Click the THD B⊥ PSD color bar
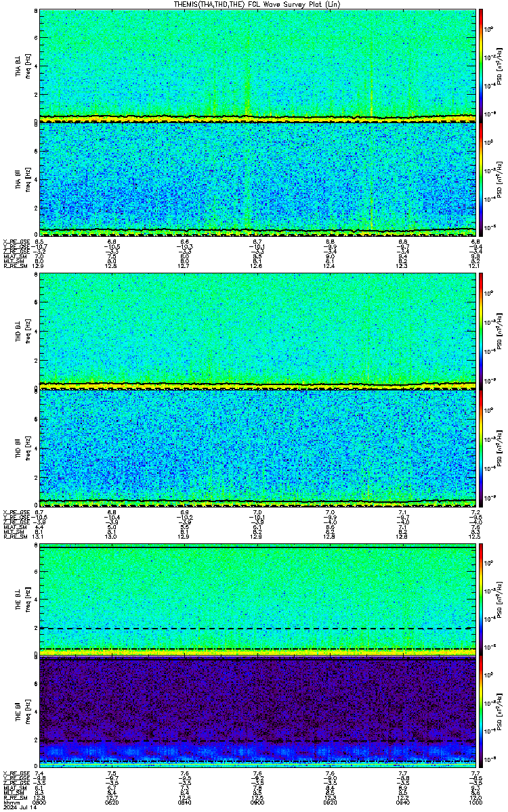Image resolution: width=508 pixels, height=812 pixels. point(481,333)
